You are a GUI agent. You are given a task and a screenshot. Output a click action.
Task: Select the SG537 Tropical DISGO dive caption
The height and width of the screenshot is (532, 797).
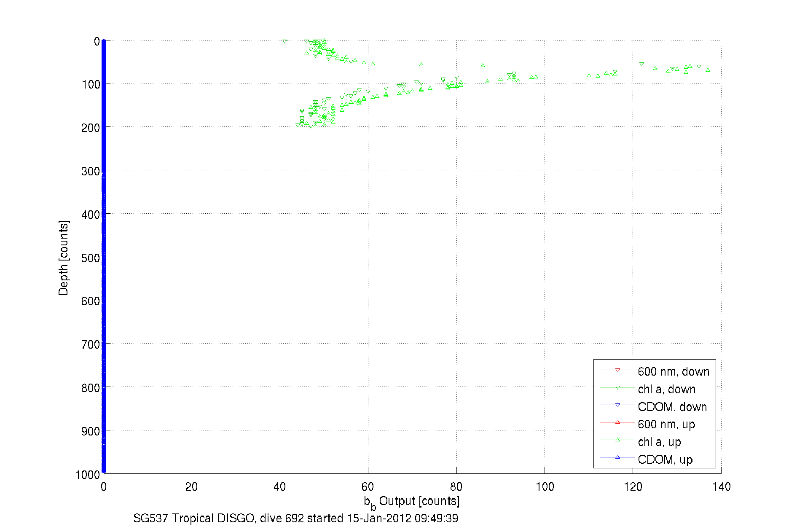(x=295, y=518)
